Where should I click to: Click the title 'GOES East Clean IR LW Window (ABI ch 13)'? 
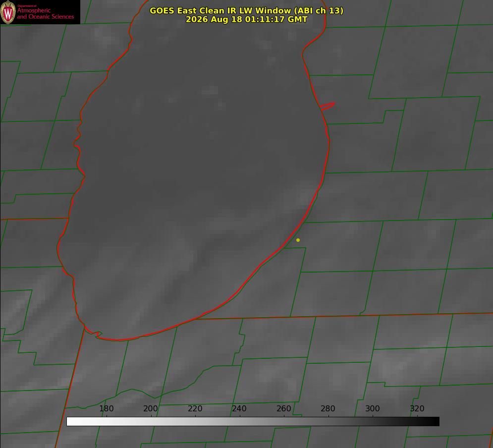coord(247,10)
